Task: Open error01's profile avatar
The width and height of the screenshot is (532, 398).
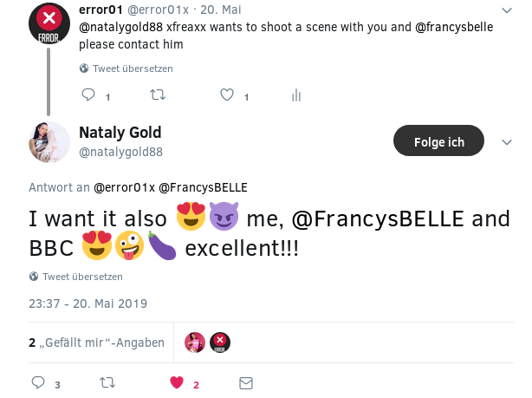Action: (x=49, y=23)
